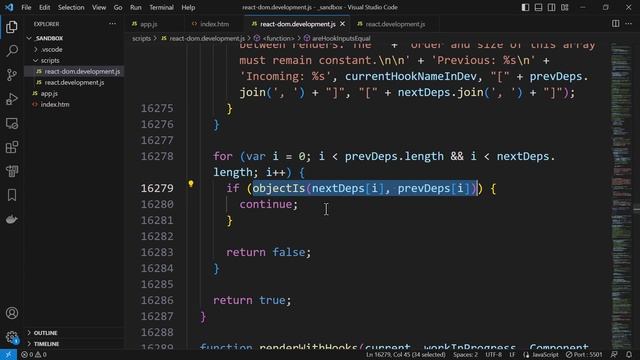Open the Go menu
640x360 pixels.
tap(118, 7)
